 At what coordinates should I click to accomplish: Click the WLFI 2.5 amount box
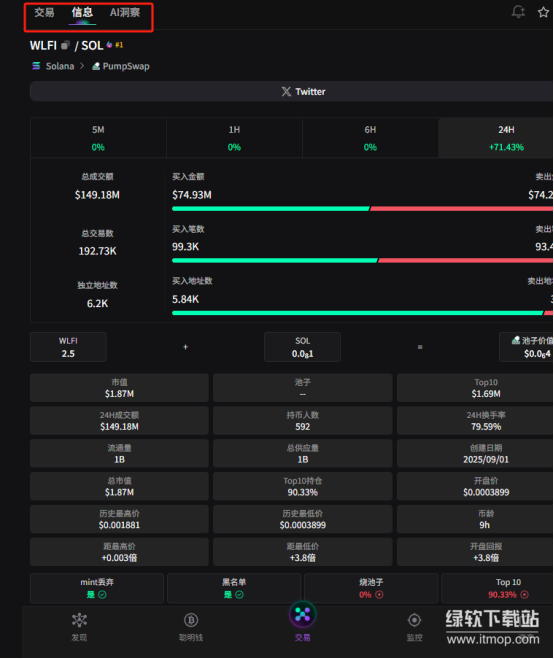68,347
